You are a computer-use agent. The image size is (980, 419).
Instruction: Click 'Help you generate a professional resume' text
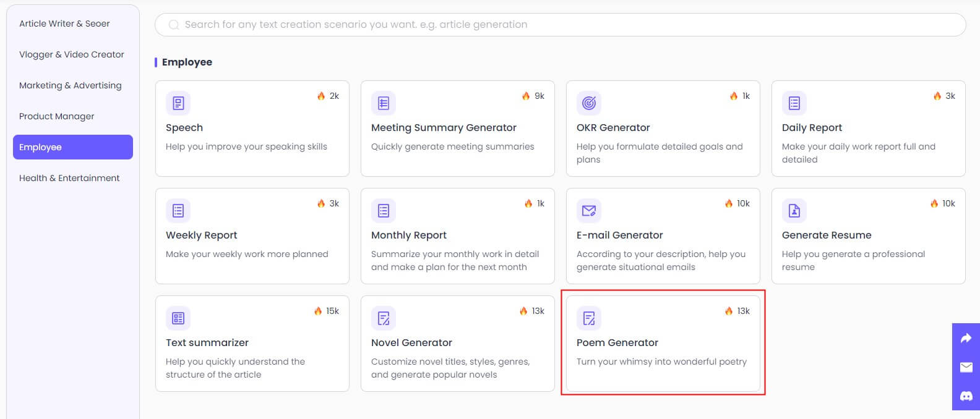[x=853, y=260]
